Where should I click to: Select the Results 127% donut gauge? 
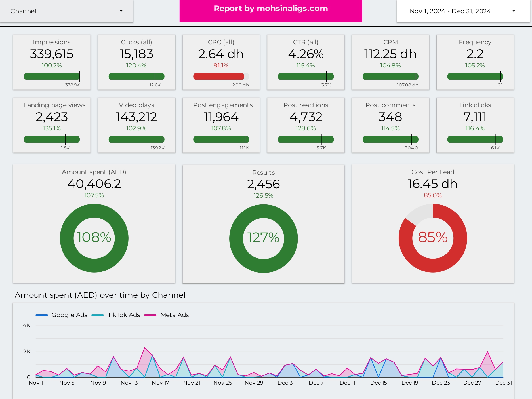pyautogui.click(x=263, y=238)
